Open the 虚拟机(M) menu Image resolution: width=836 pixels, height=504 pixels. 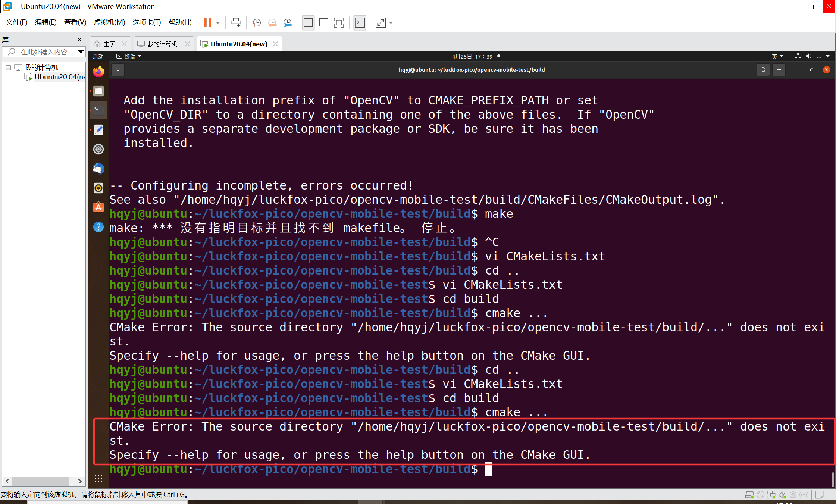pos(109,22)
